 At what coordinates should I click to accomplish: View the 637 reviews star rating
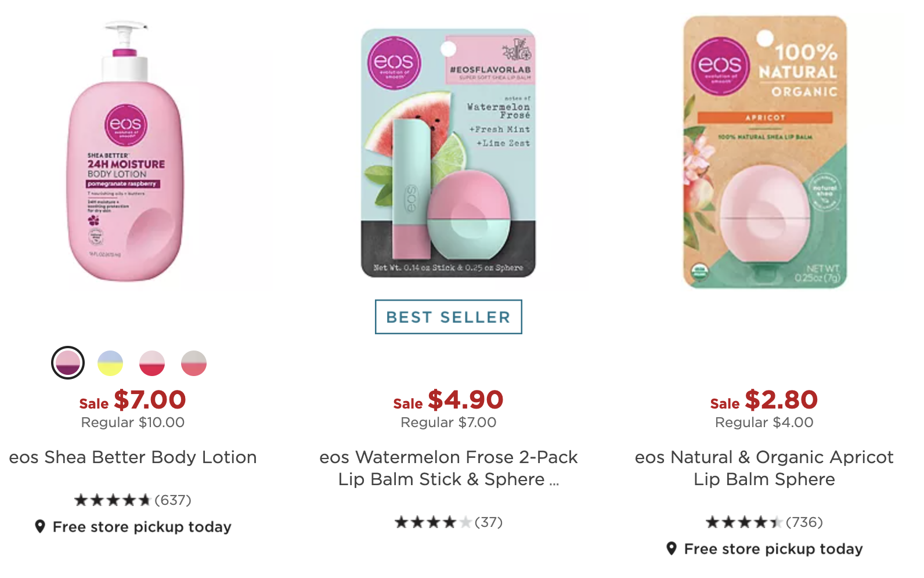click(x=133, y=500)
